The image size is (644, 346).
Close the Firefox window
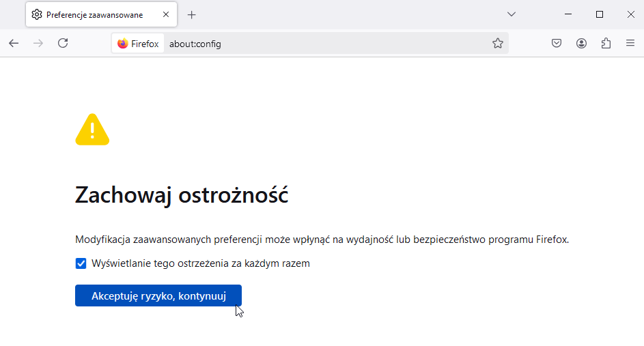tap(630, 14)
